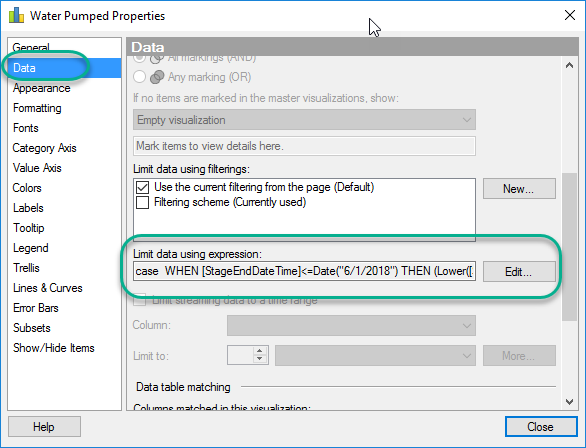
Task: Click the New... filtering button
Action: click(519, 189)
